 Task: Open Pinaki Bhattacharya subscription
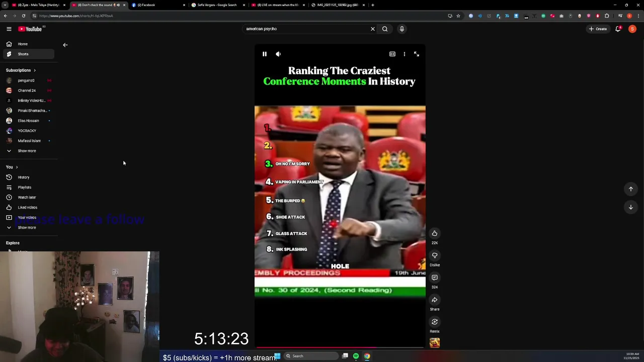coord(28,111)
